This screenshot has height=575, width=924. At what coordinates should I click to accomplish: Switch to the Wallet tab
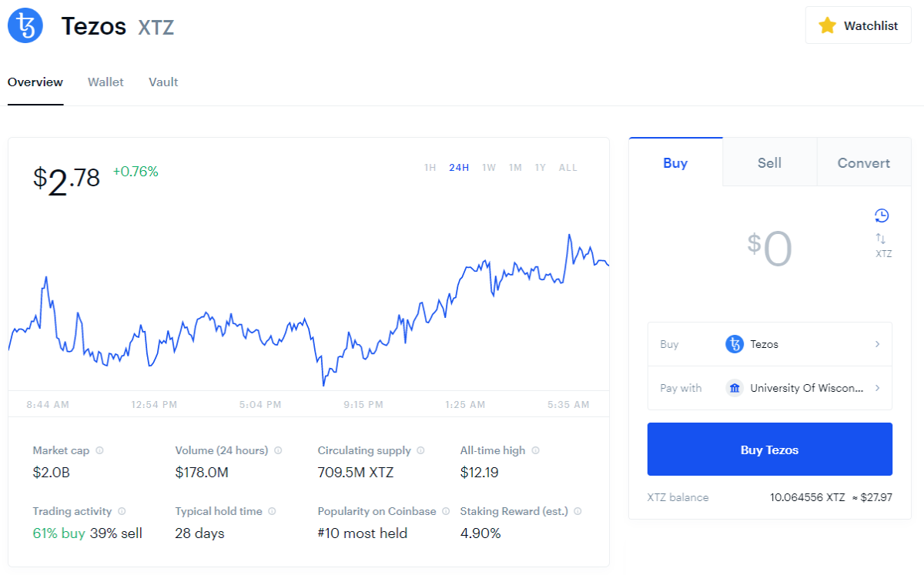[105, 82]
